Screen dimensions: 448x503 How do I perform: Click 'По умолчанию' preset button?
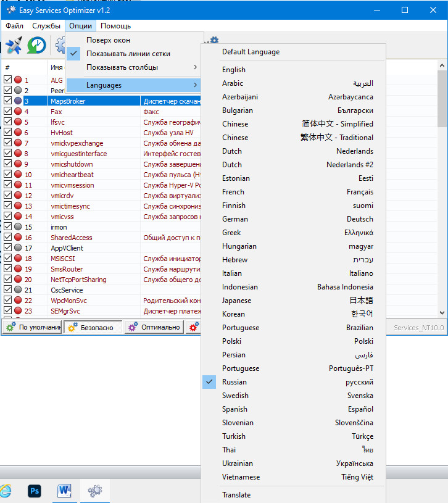point(32,327)
